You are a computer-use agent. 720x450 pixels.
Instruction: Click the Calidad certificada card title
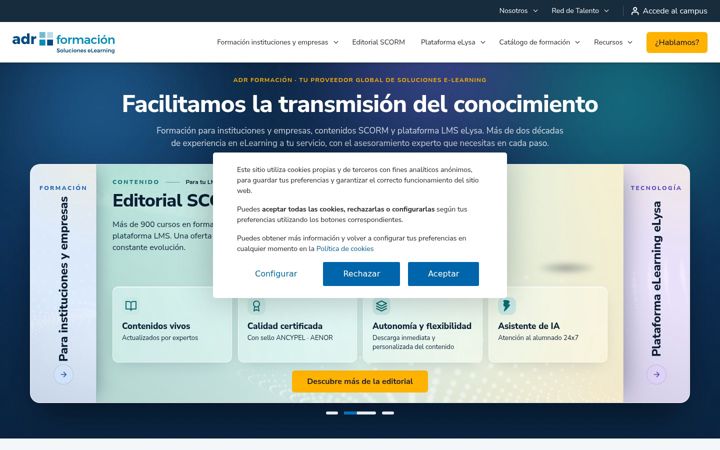coord(285,326)
